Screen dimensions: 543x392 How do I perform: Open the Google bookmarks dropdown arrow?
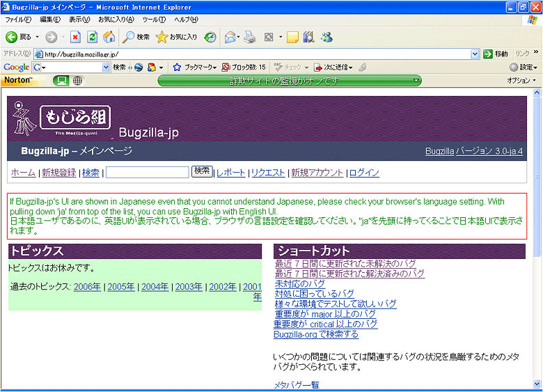[214, 68]
